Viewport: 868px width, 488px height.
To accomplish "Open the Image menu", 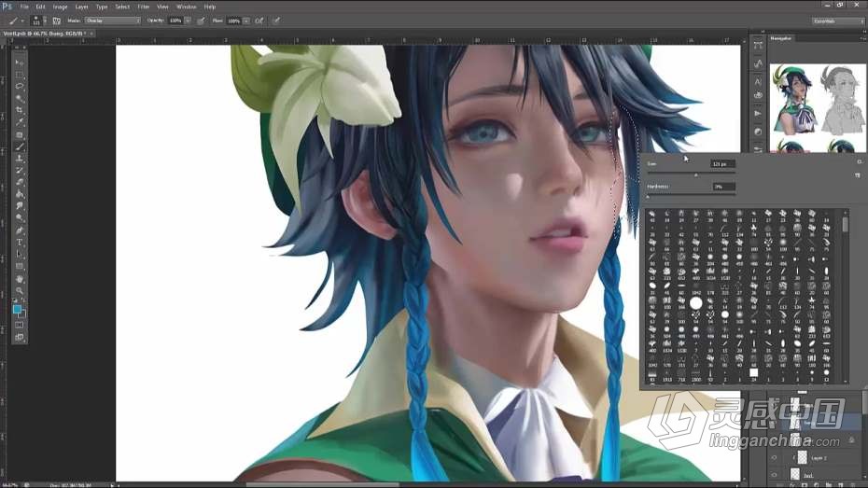I will (60, 7).
